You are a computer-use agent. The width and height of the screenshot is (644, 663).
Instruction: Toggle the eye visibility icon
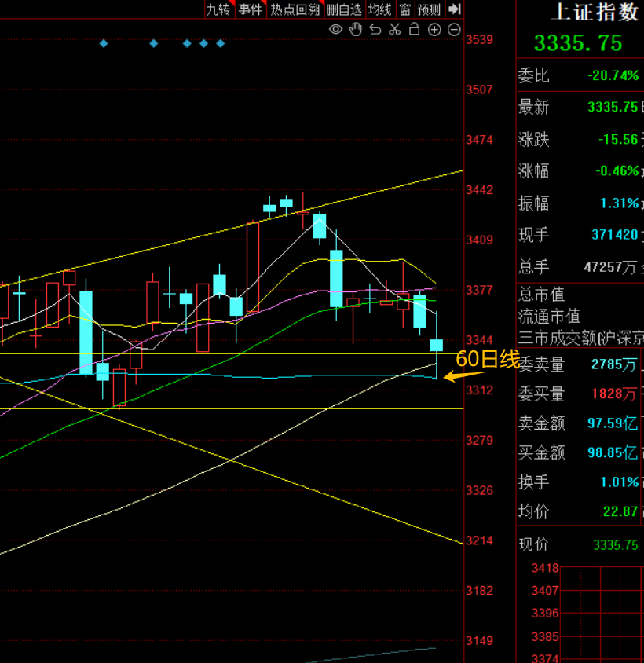tap(335, 30)
